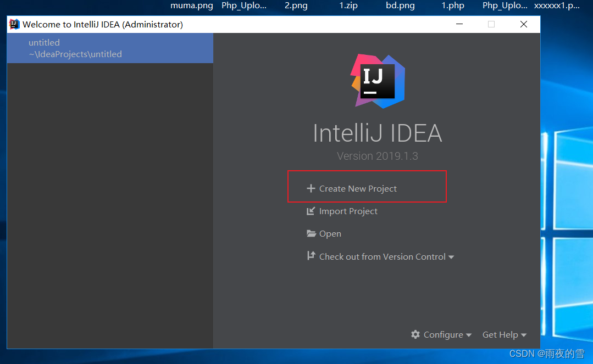Choose Import Project
This screenshot has width=593, height=364.
click(348, 211)
